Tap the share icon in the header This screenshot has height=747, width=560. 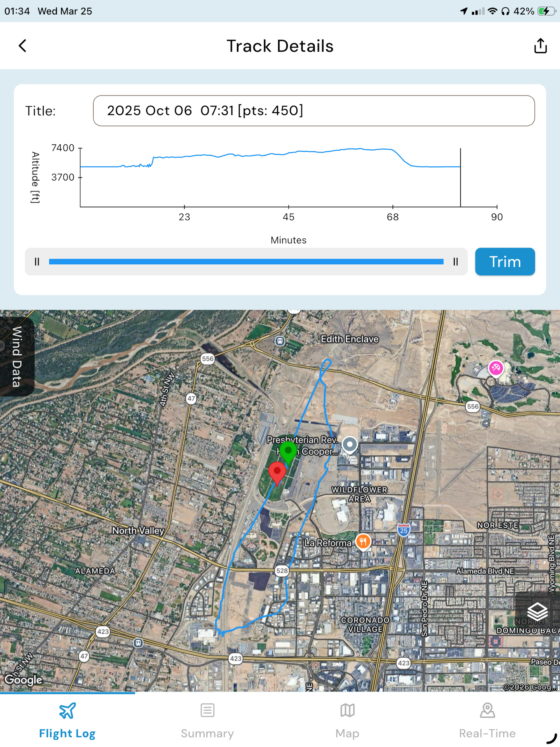[540, 46]
